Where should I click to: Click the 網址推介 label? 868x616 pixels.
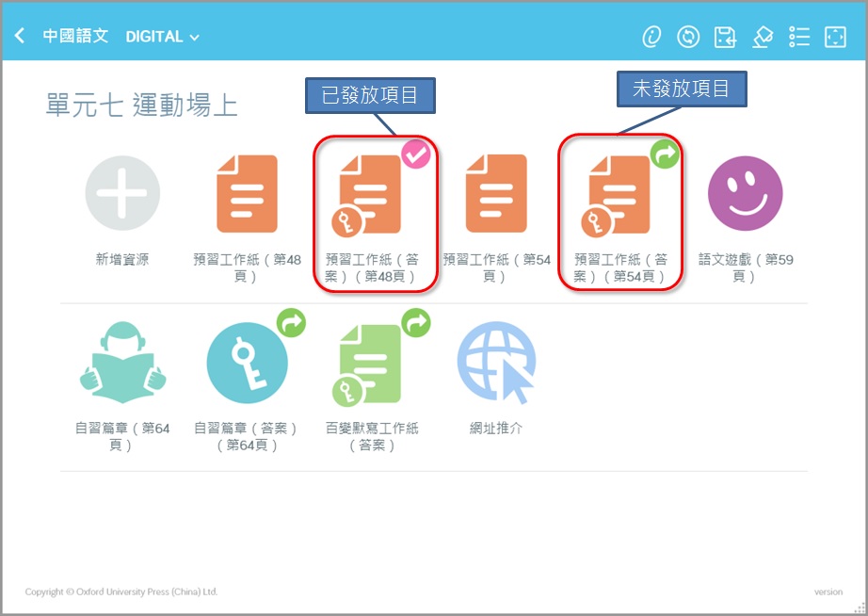point(496,428)
